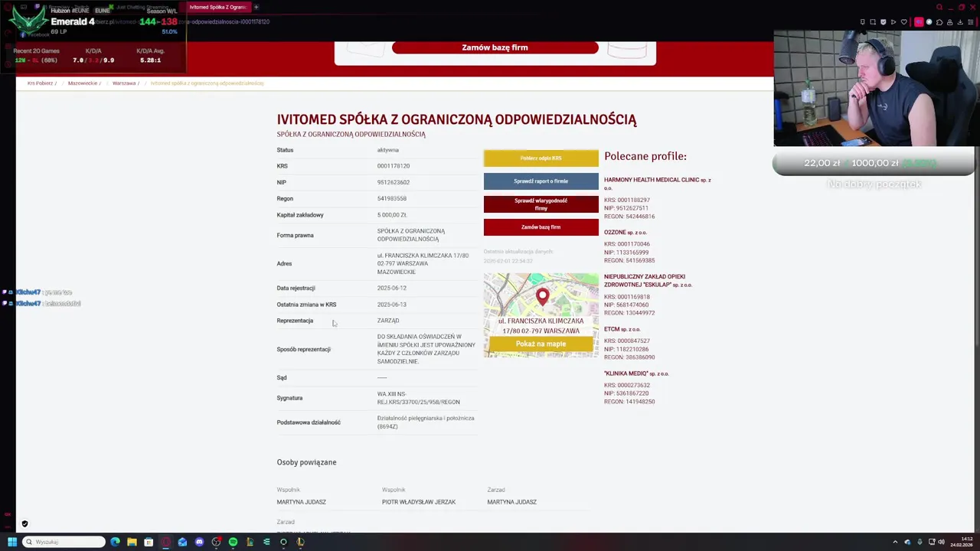This screenshot has width=980, height=551.
Task: Click the NIP value 9512623602
Action: tap(393, 182)
